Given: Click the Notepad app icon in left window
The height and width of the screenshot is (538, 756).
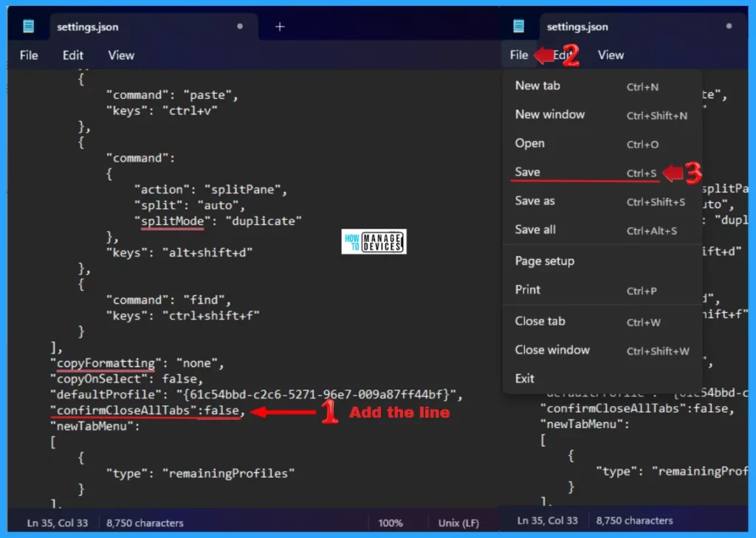Looking at the screenshot, I should tap(29, 26).
